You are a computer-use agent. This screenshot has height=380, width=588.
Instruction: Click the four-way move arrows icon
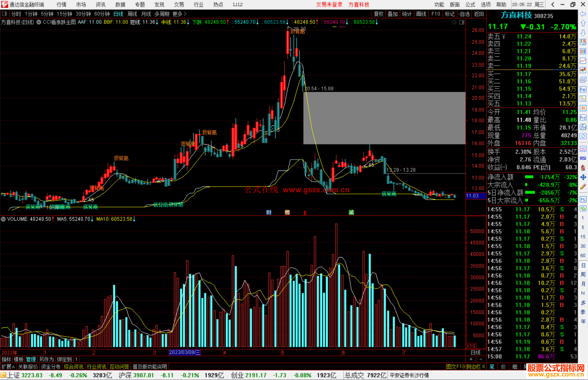tap(583, 177)
